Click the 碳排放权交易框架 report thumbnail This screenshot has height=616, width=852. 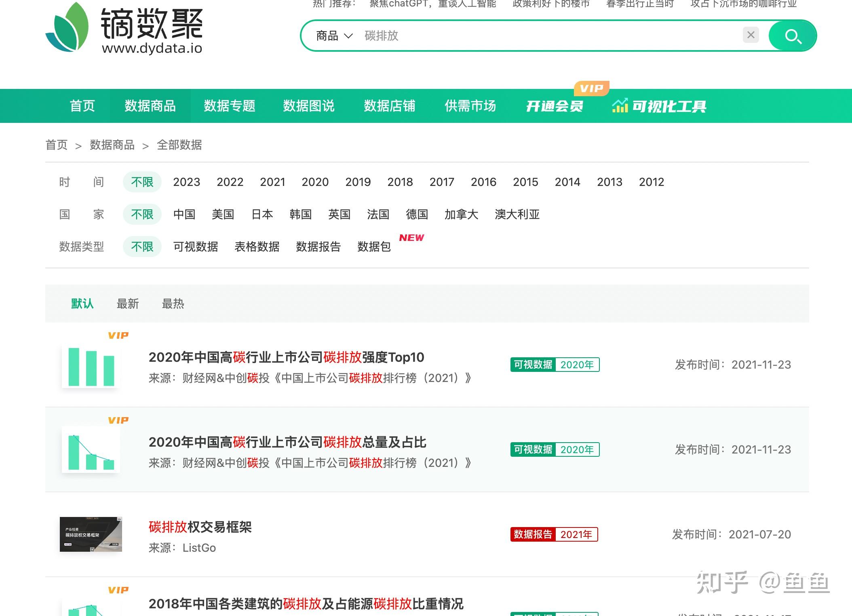pos(91,535)
